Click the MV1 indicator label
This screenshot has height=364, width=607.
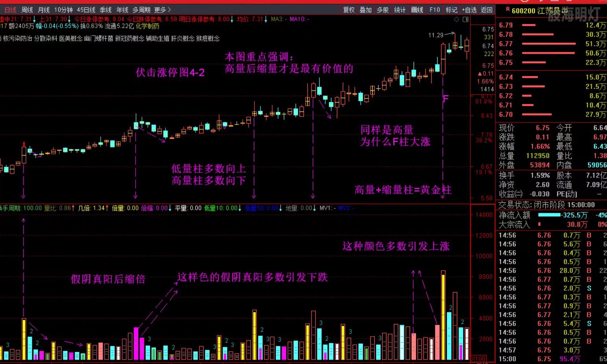coord(327,208)
